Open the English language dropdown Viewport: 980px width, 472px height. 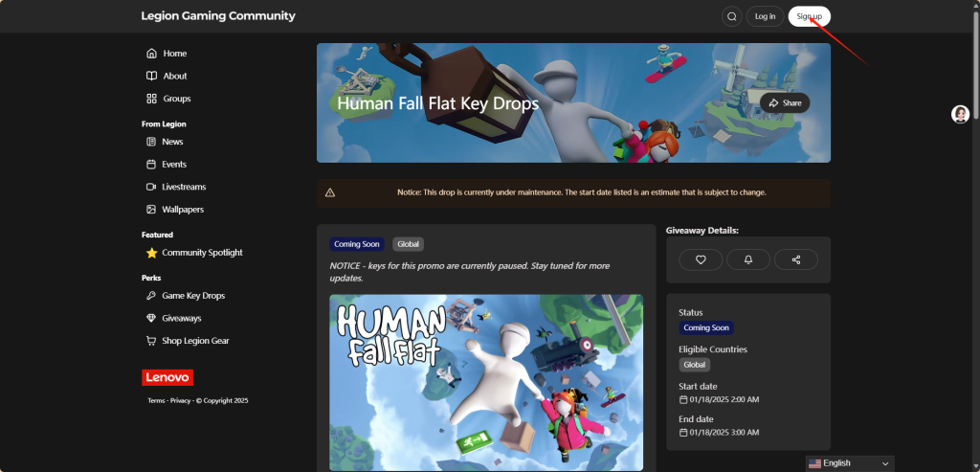click(x=850, y=463)
